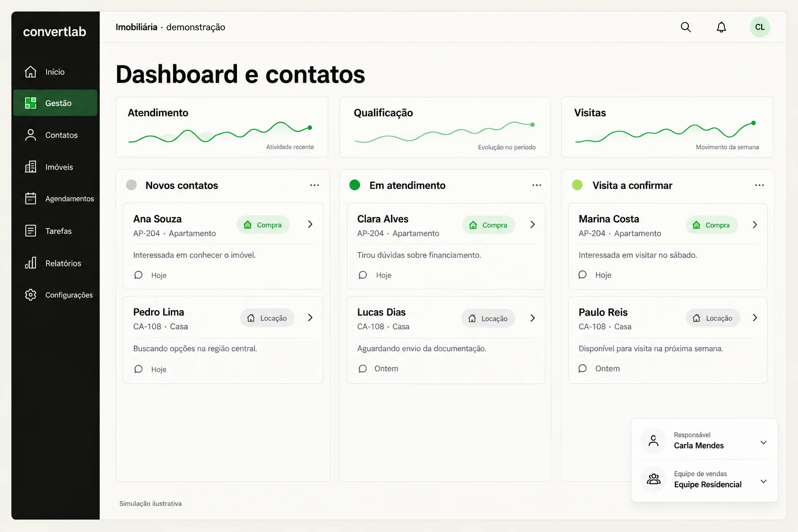Click Compra tag on Clara Alves card
798x532 pixels.
[x=488, y=225]
